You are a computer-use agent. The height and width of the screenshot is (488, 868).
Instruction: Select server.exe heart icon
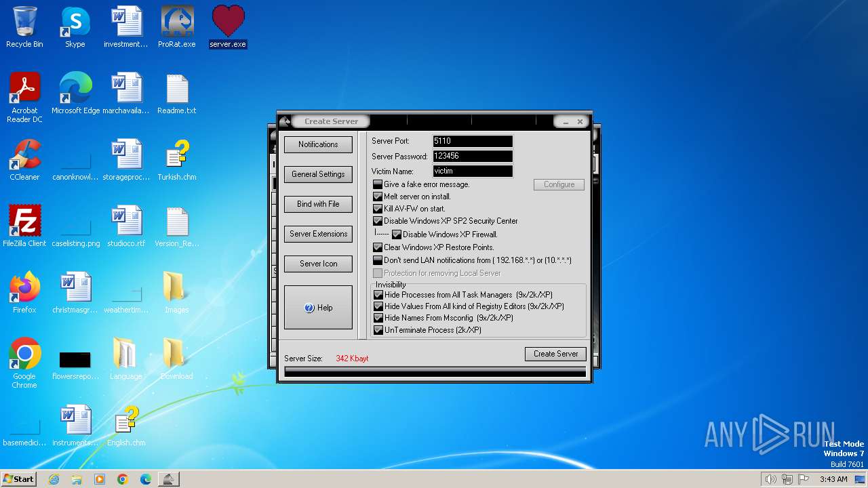click(x=228, y=27)
